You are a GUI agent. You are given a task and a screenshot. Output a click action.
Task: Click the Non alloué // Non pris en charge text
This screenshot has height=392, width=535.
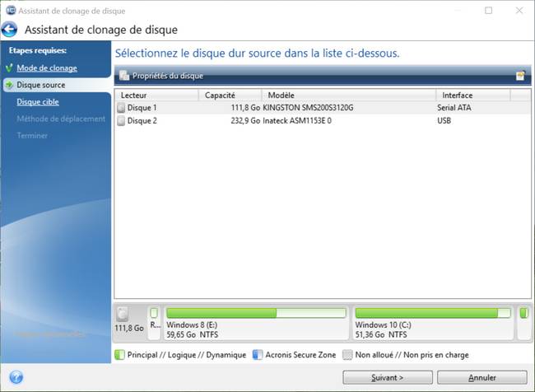click(412, 355)
